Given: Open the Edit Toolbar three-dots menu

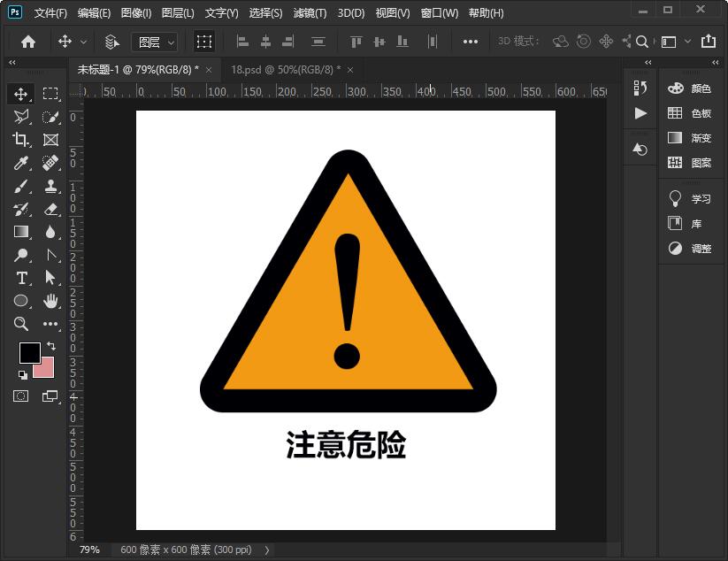Looking at the screenshot, I should click(50, 324).
